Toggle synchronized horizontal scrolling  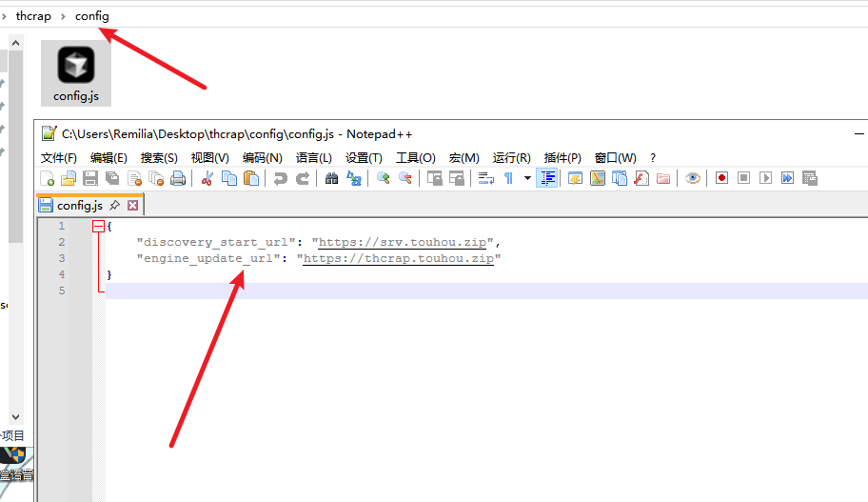[457, 178]
